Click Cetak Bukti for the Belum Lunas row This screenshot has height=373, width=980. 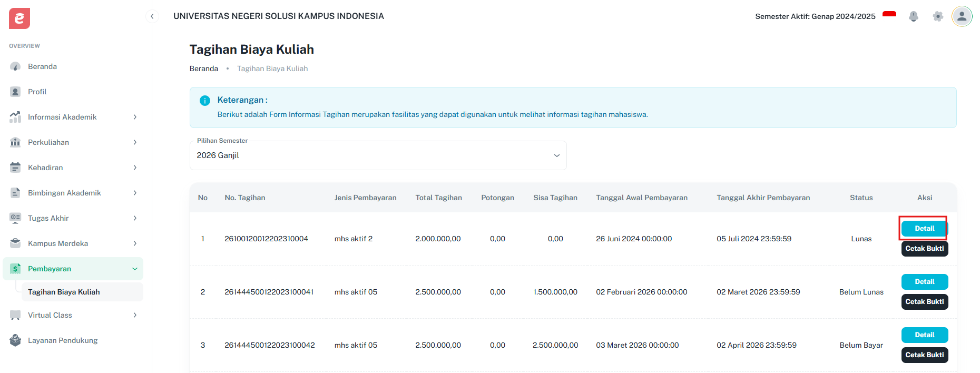tap(924, 302)
